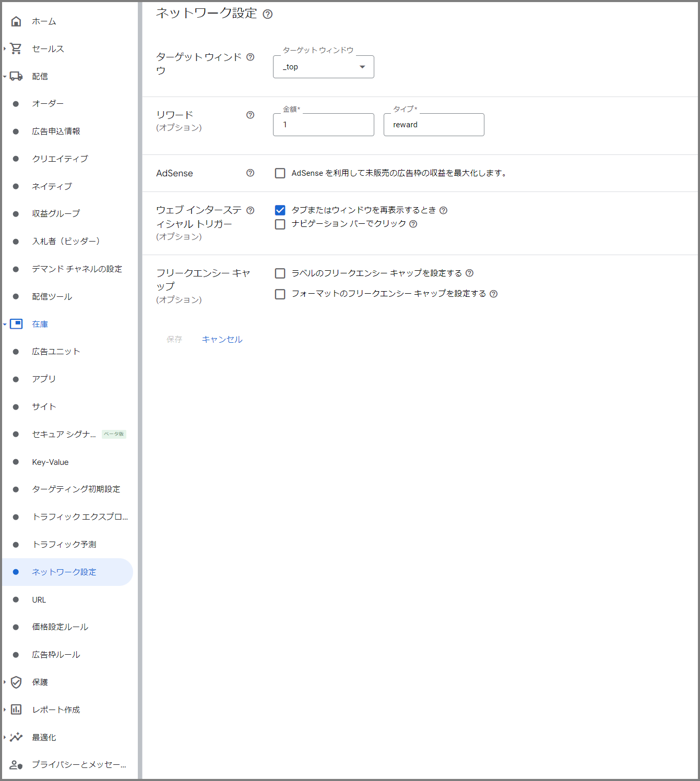Viewport: 700px width, 781px height.
Task: Open 保護 via the shield icon
Action: point(16,682)
